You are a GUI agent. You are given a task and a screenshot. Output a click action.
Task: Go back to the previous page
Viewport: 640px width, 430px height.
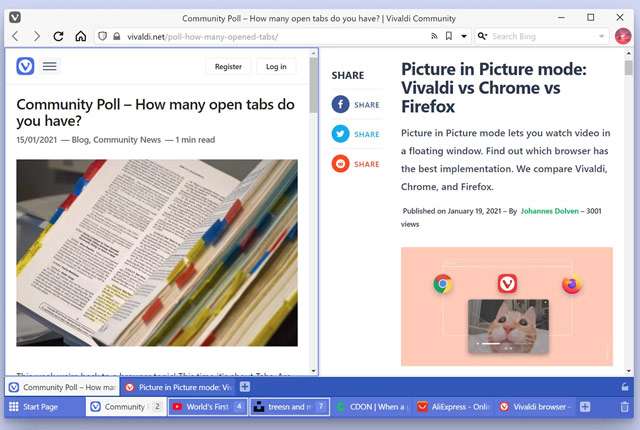16,36
